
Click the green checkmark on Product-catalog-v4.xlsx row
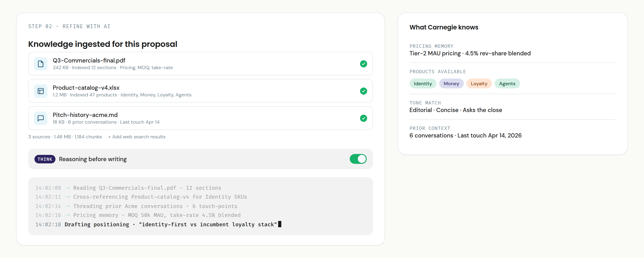363,91
